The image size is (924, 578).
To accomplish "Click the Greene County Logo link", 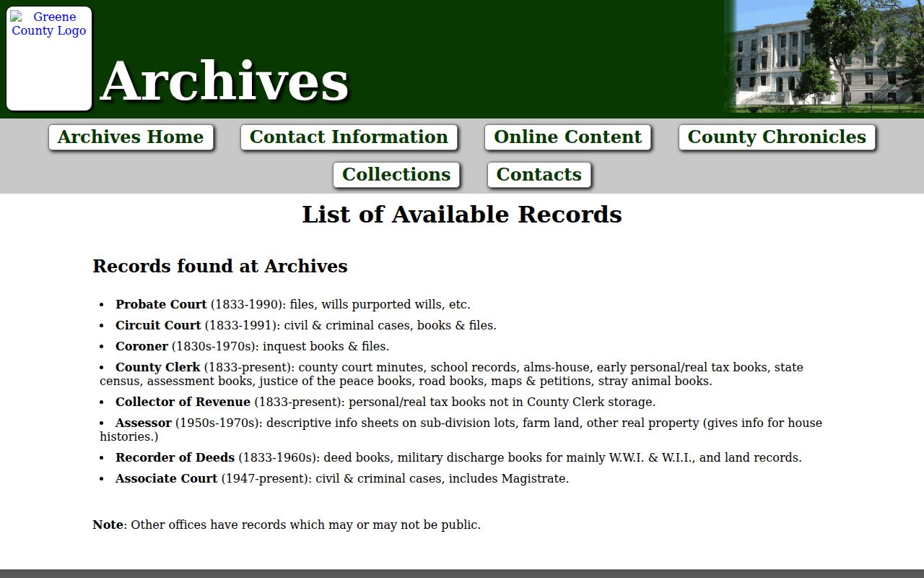I will click(49, 59).
